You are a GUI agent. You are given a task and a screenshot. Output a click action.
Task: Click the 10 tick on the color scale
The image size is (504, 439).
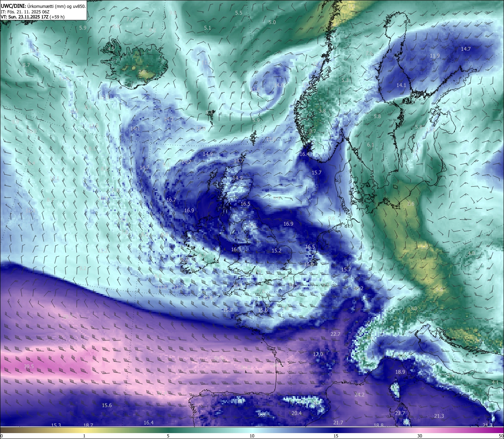point(252,436)
